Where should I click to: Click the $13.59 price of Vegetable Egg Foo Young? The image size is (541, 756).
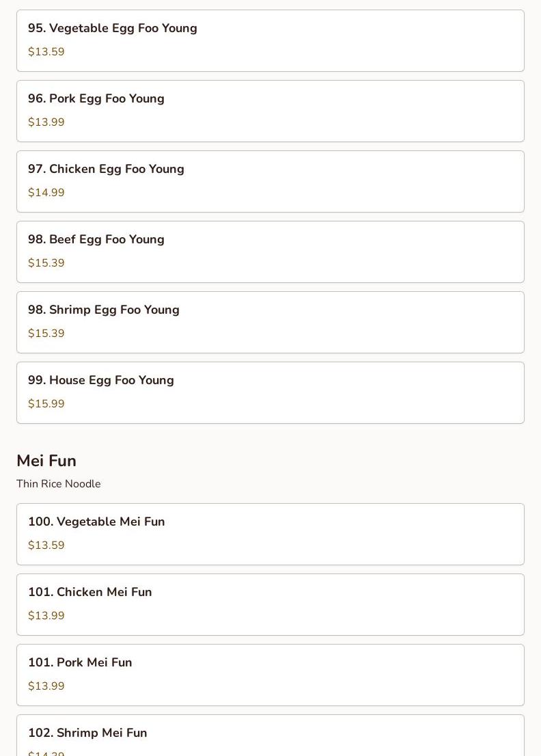click(x=46, y=51)
